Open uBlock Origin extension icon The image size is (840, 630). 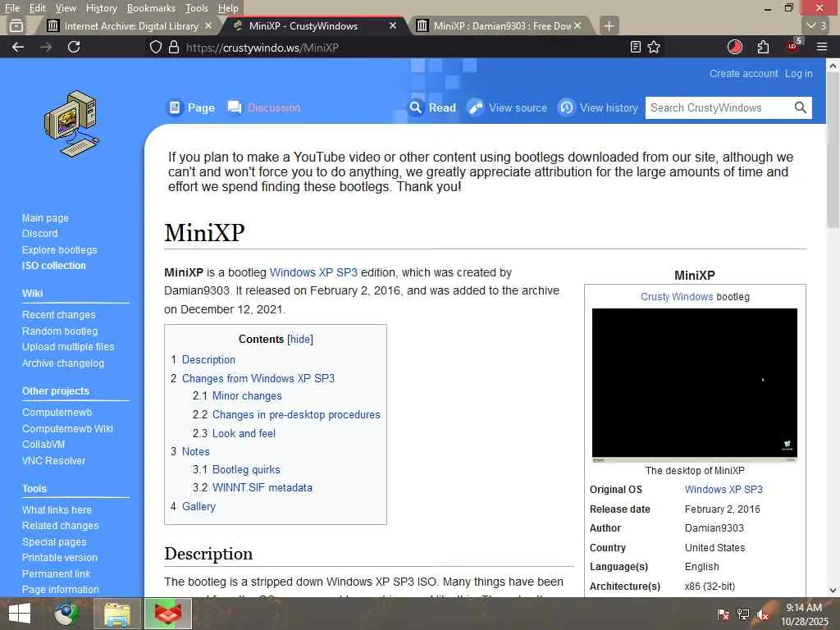coord(793,46)
